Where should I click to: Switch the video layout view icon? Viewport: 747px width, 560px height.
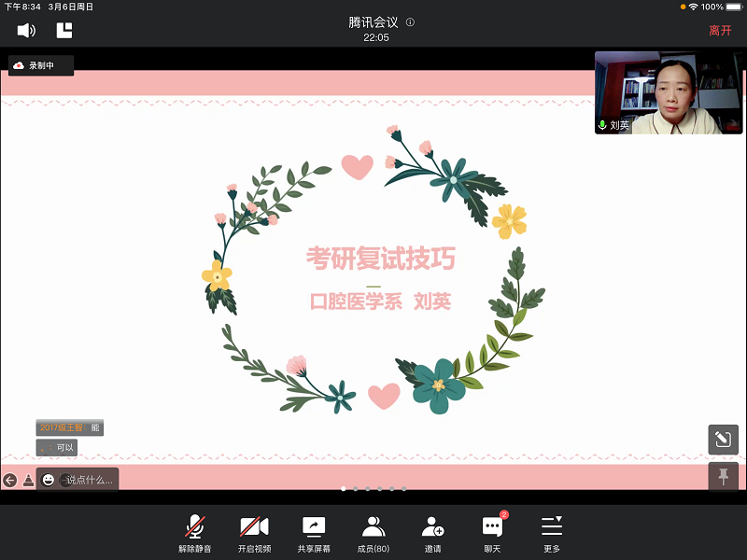64,30
